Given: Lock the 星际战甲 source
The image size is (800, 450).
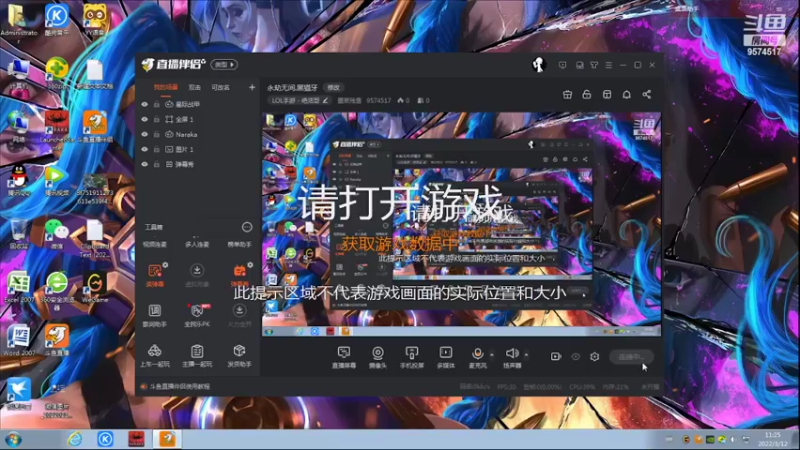Looking at the screenshot, I should 157,104.
